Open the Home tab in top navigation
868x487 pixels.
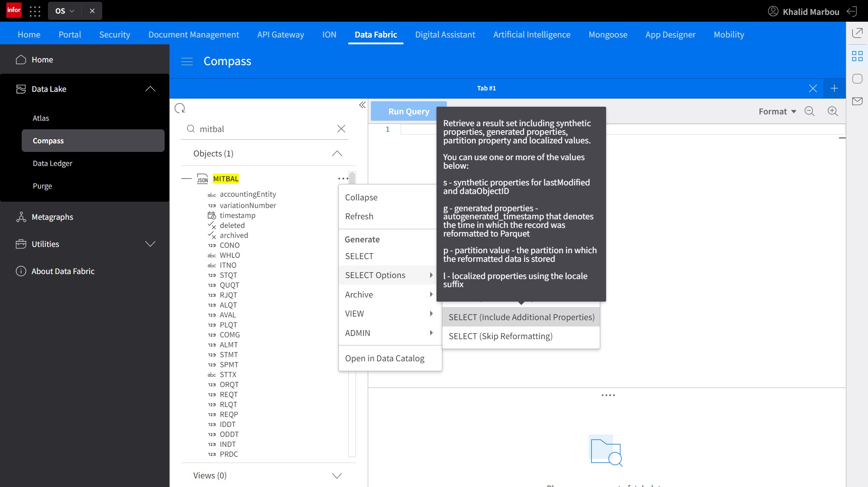[29, 34]
